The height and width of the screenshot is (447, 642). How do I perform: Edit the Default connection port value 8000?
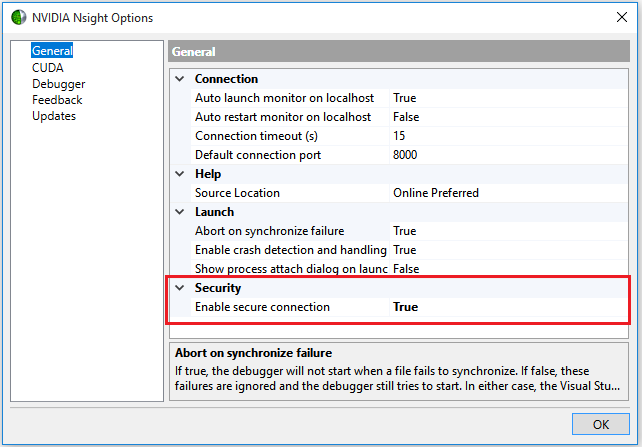(509, 155)
